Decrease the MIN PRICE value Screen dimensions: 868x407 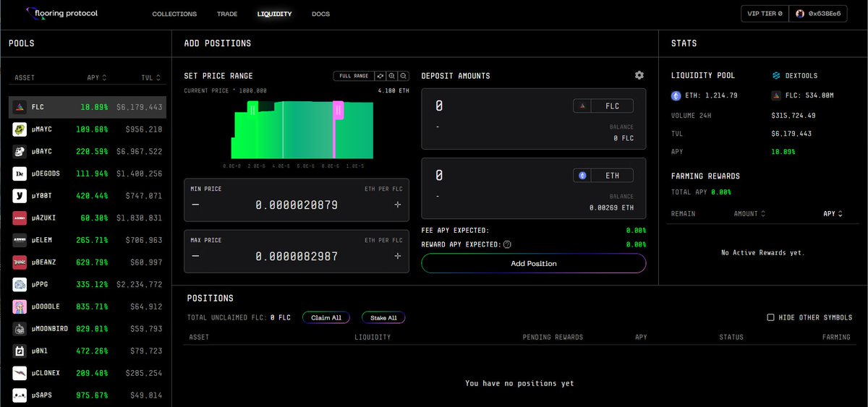195,205
